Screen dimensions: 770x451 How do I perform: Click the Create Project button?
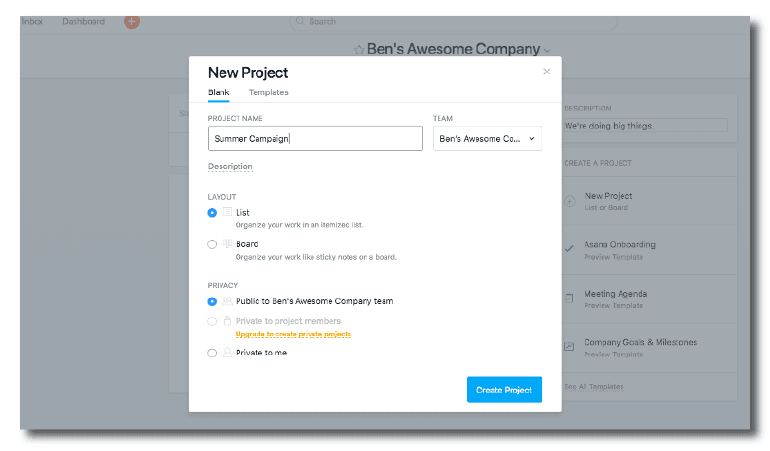504,390
